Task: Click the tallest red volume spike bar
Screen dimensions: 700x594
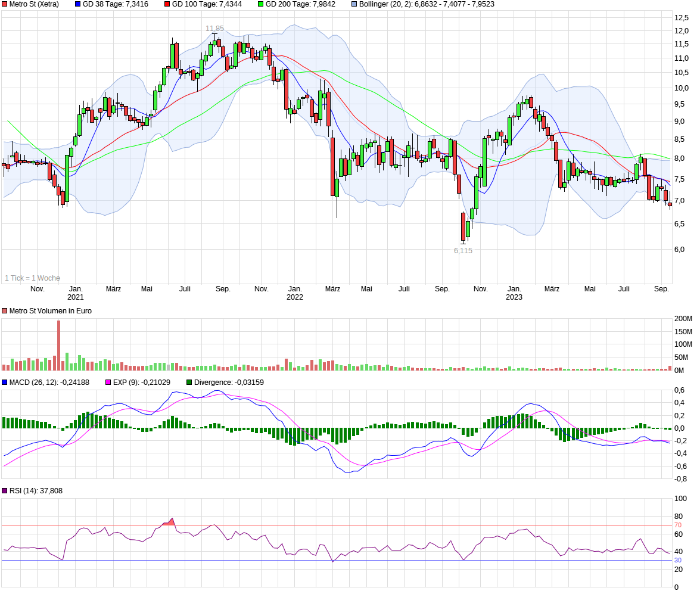Action: [59, 346]
